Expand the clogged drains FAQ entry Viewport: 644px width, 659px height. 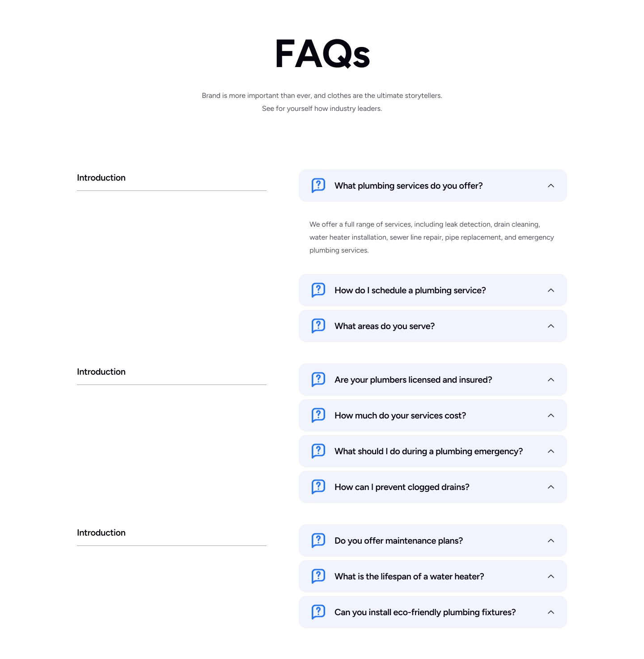click(551, 486)
